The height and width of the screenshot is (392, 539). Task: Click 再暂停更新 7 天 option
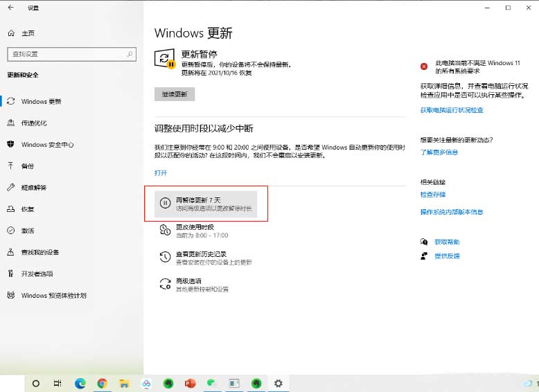click(206, 204)
